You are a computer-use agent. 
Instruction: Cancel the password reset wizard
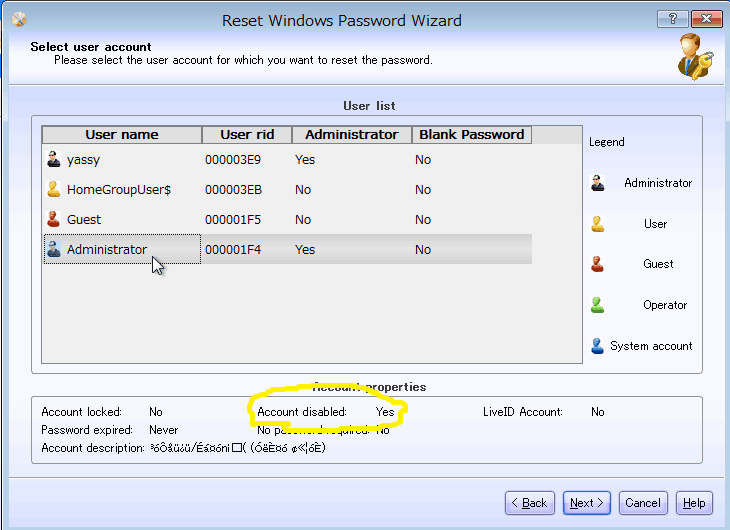tap(643, 503)
